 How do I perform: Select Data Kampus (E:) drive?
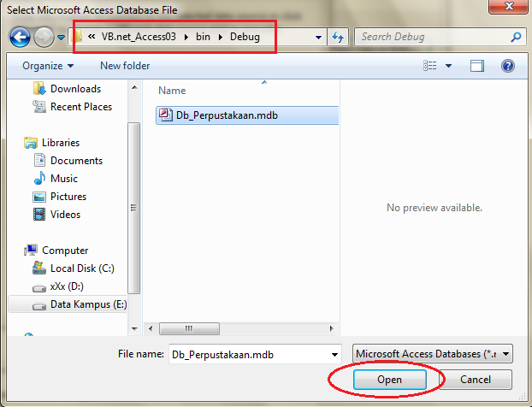tap(89, 304)
